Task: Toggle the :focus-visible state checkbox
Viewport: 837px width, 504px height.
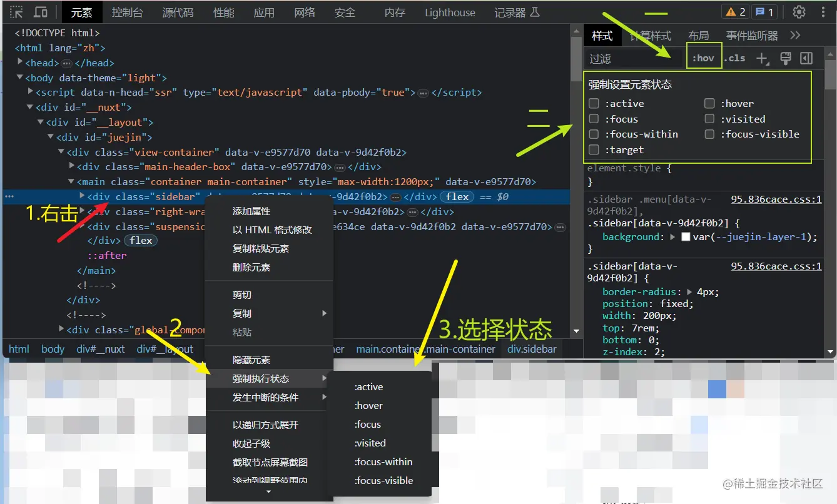Action: click(x=709, y=134)
